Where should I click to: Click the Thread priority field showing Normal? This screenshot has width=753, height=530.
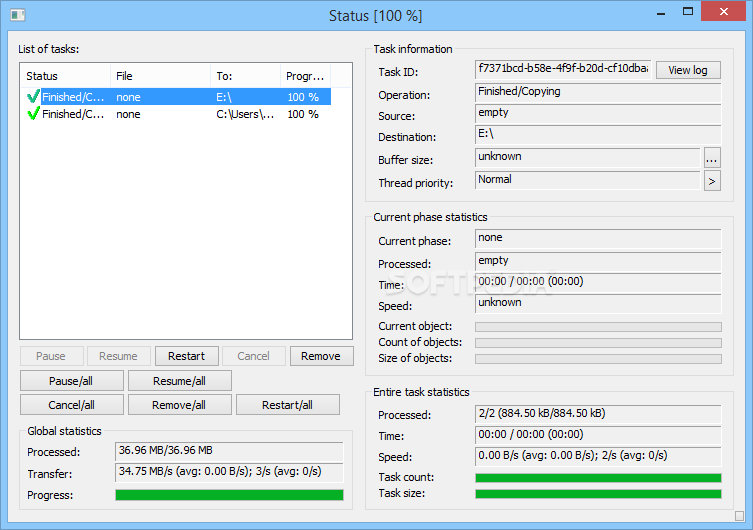click(x=587, y=180)
